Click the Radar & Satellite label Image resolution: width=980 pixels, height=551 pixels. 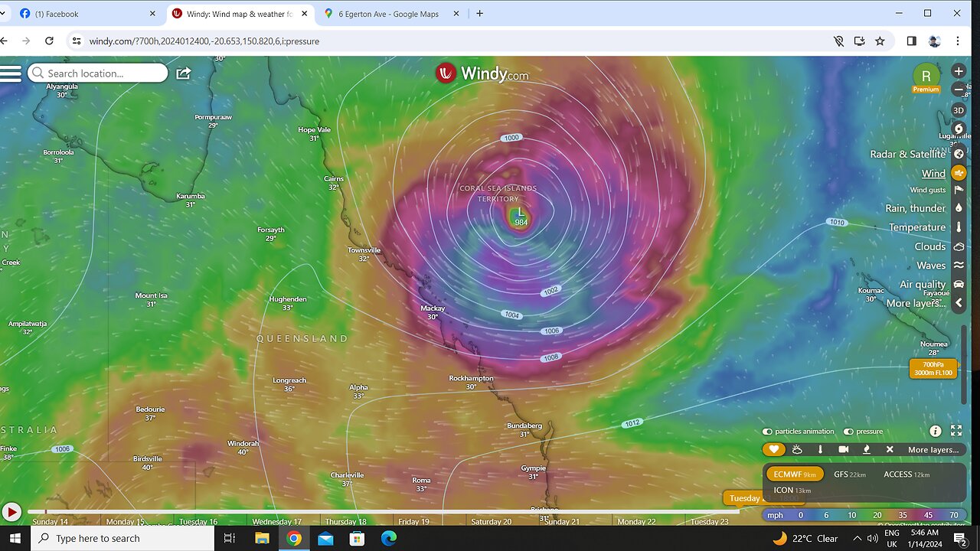(907, 154)
